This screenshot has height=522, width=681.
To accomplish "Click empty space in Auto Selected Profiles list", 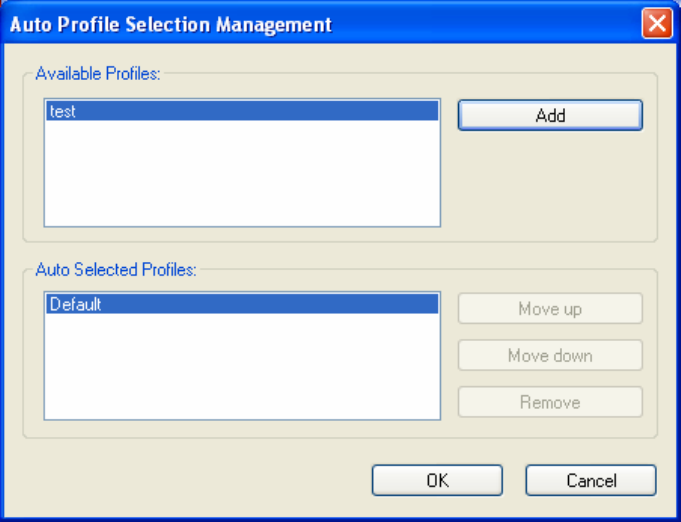I will [x=242, y=366].
